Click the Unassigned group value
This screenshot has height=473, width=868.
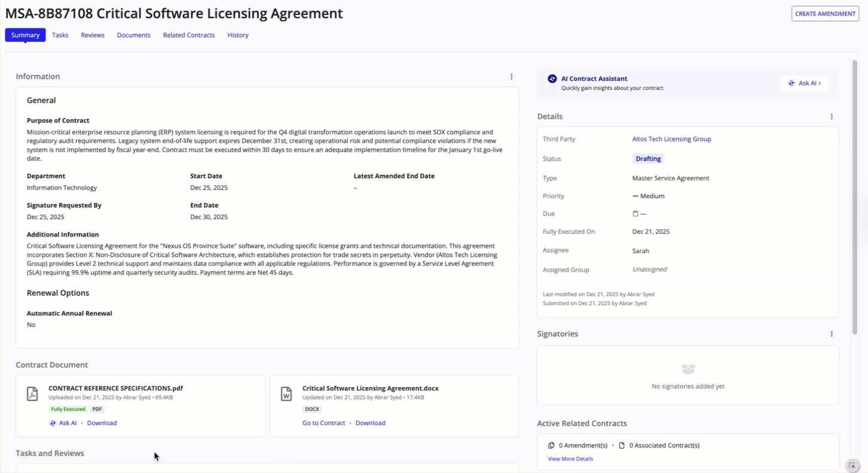(x=649, y=269)
